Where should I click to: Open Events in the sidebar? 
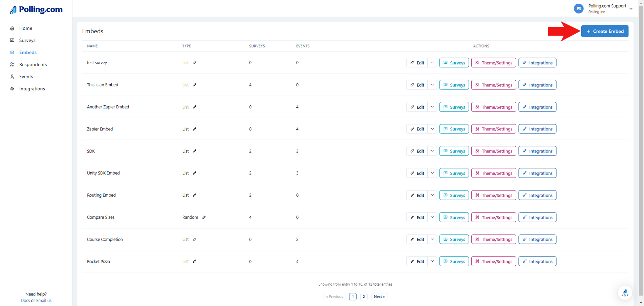(x=26, y=77)
